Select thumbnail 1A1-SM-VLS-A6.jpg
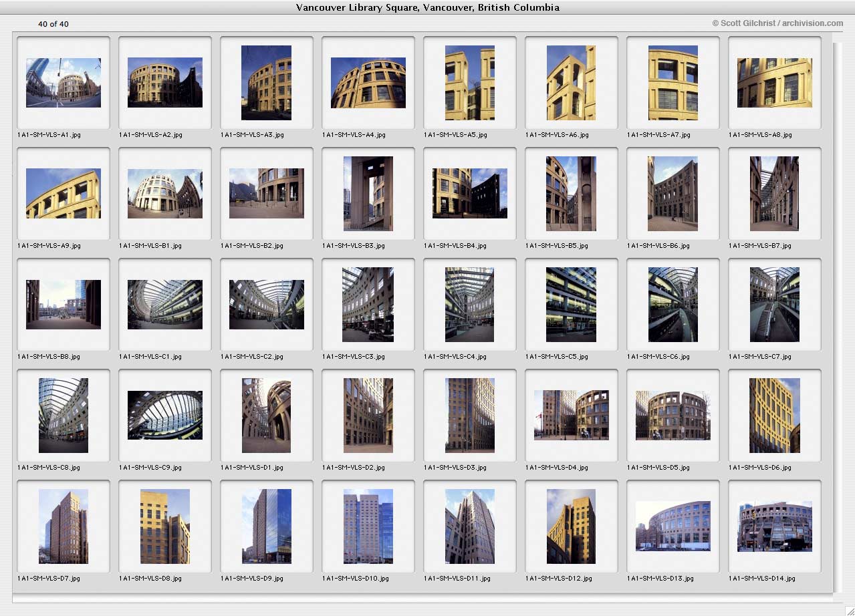Viewport: 855px width, 616px height. click(571, 83)
